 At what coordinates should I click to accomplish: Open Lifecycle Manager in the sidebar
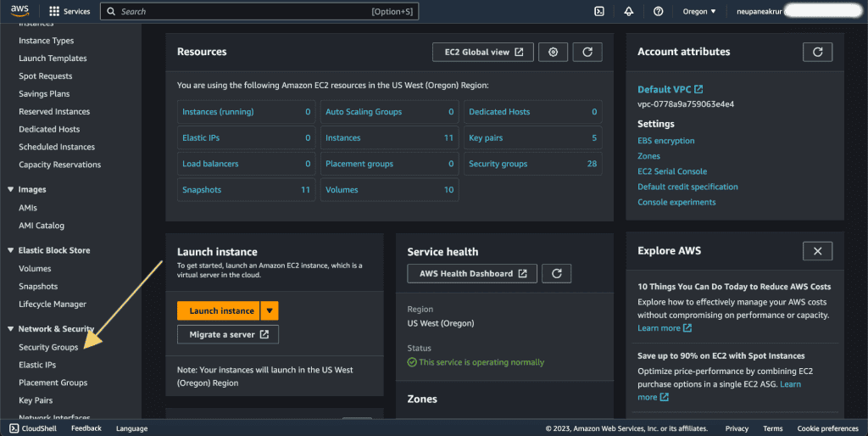pyautogui.click(x=53, y=305)
